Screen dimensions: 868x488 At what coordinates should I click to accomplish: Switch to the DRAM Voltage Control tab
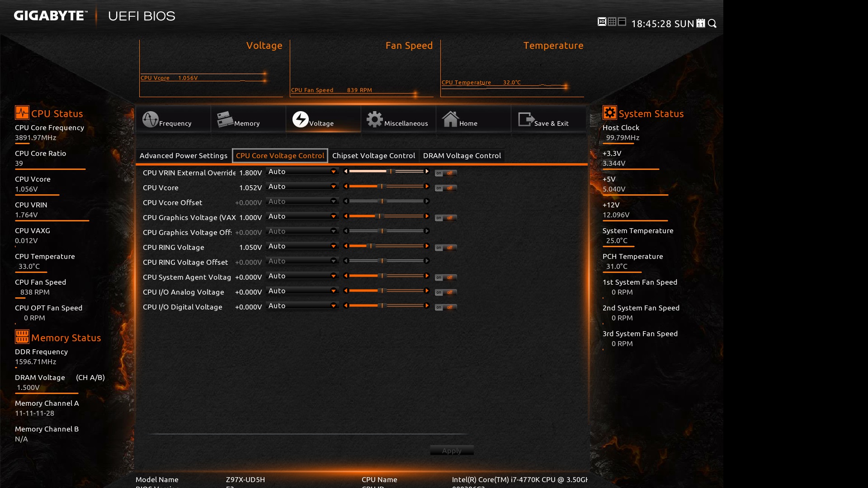[x=462, y=155]
